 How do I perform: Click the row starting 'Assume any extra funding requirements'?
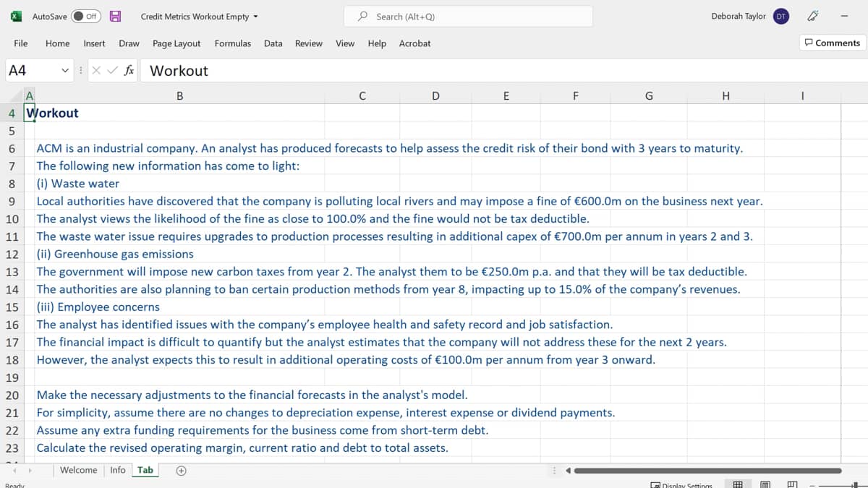click(263, 430)
